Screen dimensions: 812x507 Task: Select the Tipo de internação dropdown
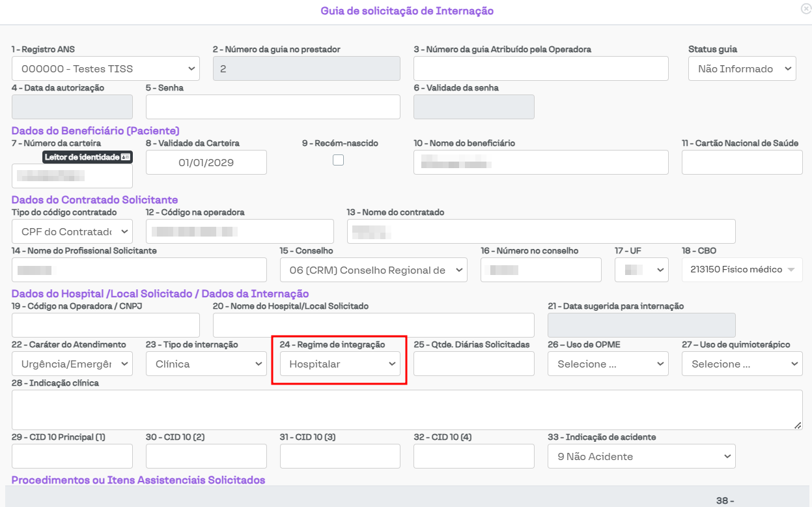[206, 364]
